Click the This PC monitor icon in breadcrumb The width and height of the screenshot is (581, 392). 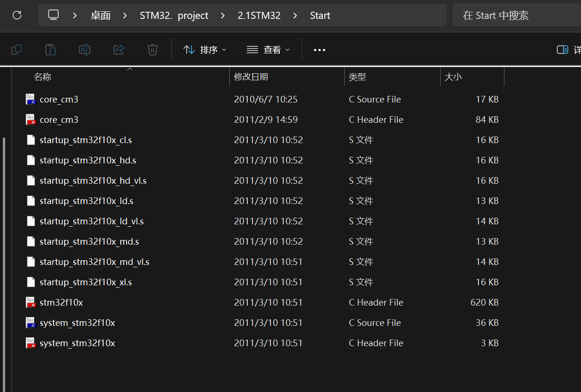54,15
